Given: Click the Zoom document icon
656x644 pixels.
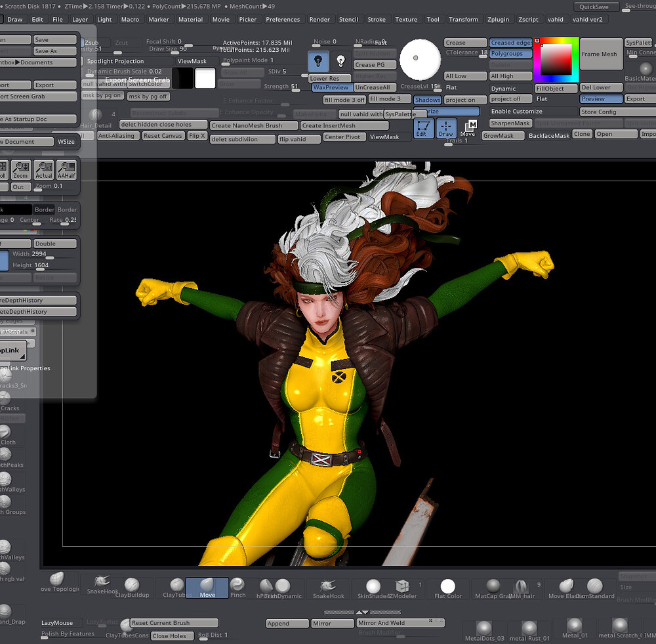Looking at the screenshot, I should (x=20, y=169).
